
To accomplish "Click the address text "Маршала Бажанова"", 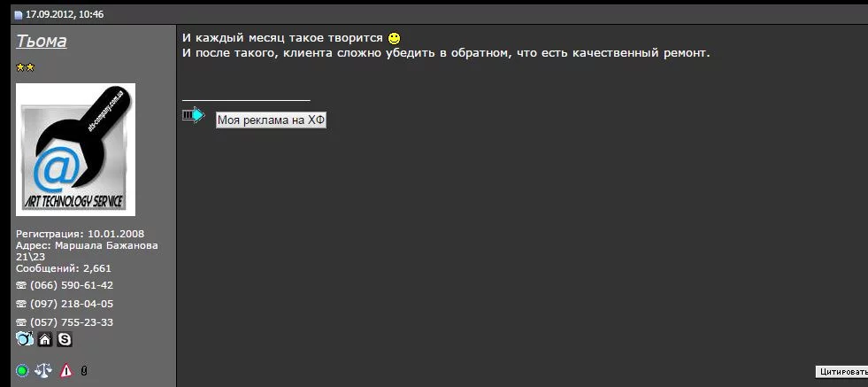I will pos(106,245).
